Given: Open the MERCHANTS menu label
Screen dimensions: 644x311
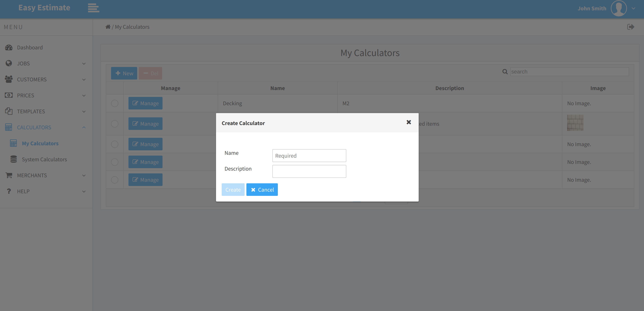Looking at the screenshot, I should [x=32, y=175].
